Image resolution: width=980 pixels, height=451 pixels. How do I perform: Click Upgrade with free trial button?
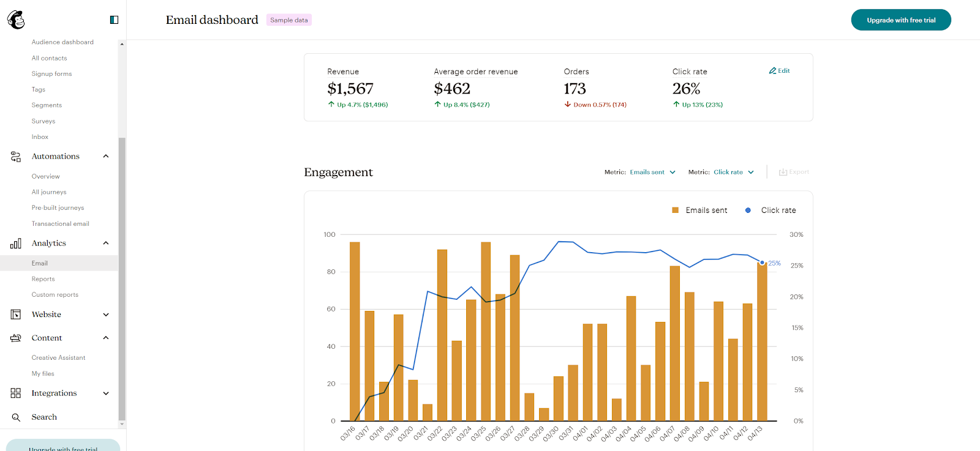tap(900, 20)
